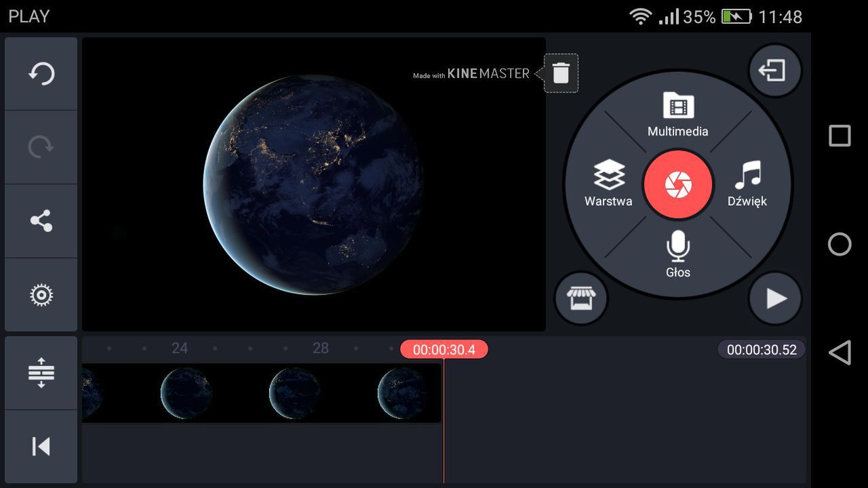Screen dimensions: 868x488
Task: Tap the Wi-Fi status icon
Action: tap(640, 16)
